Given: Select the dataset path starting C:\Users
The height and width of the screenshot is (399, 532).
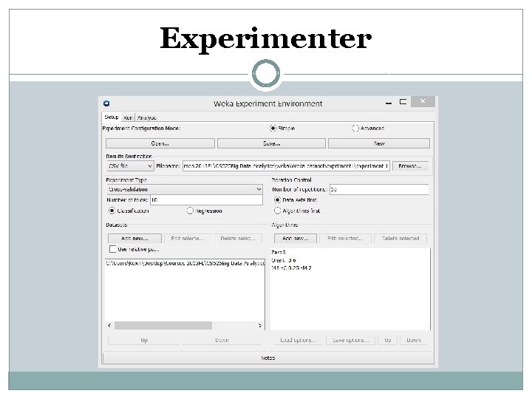Looking at the screenshot, I should point(185,263).
